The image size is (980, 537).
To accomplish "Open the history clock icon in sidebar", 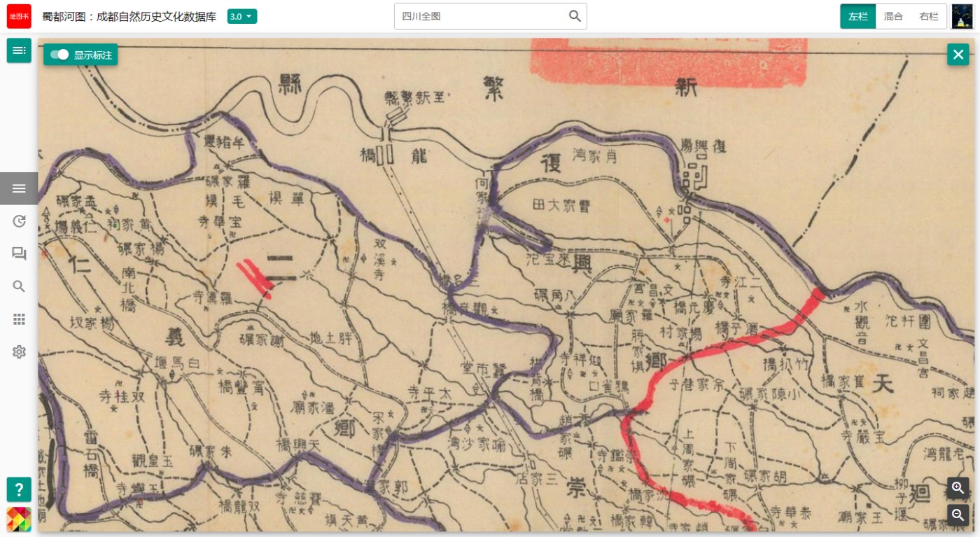I will click(x=19, y=221).
